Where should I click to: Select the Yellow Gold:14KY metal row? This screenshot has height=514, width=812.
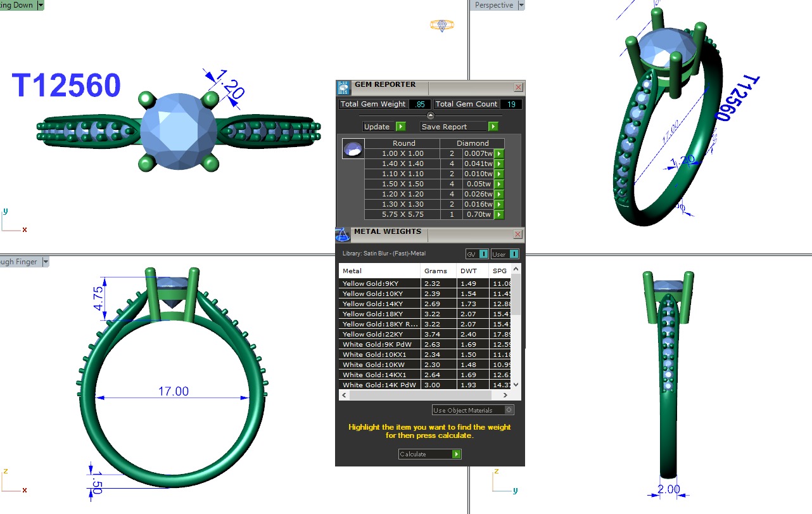(380, 304)
